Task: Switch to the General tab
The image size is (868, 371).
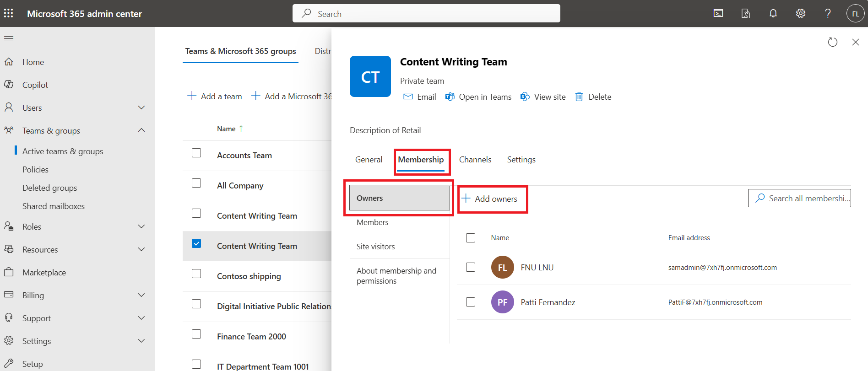Action: (x=369, y=160)
